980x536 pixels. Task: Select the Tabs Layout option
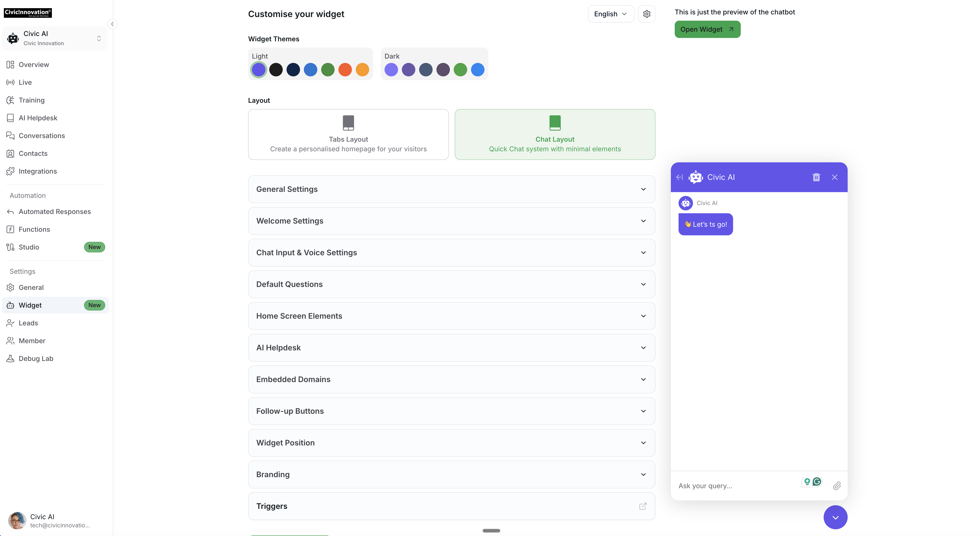[x=348, y=134]
